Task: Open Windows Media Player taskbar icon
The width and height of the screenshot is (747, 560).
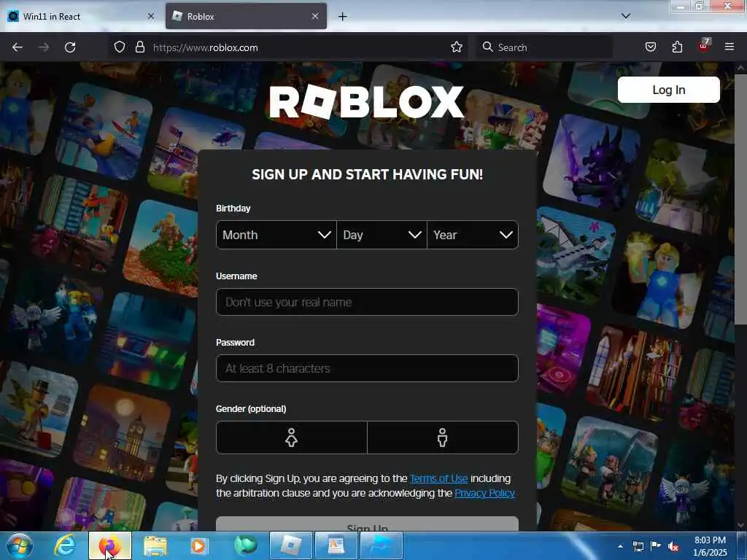Action: click(198, 546)
